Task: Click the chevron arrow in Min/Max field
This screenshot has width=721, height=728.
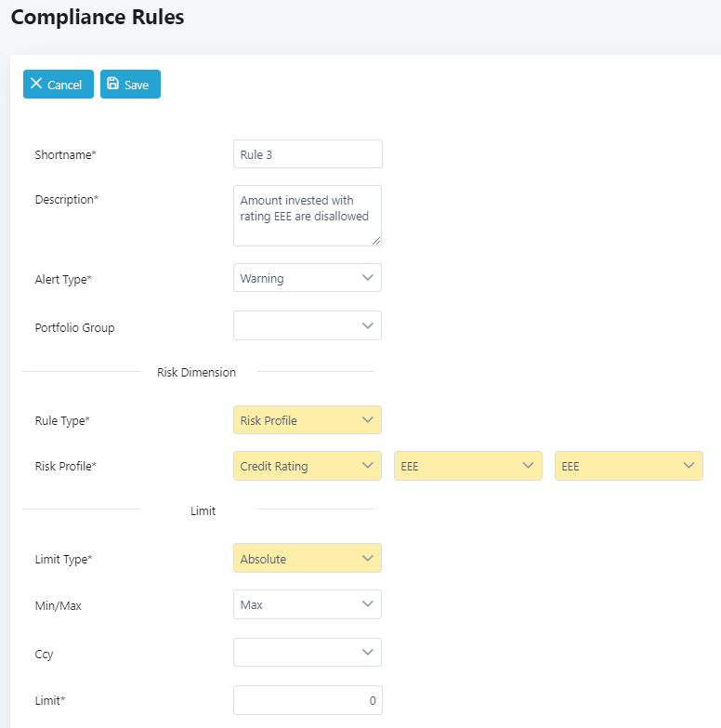Action: (x=367, y=604)
